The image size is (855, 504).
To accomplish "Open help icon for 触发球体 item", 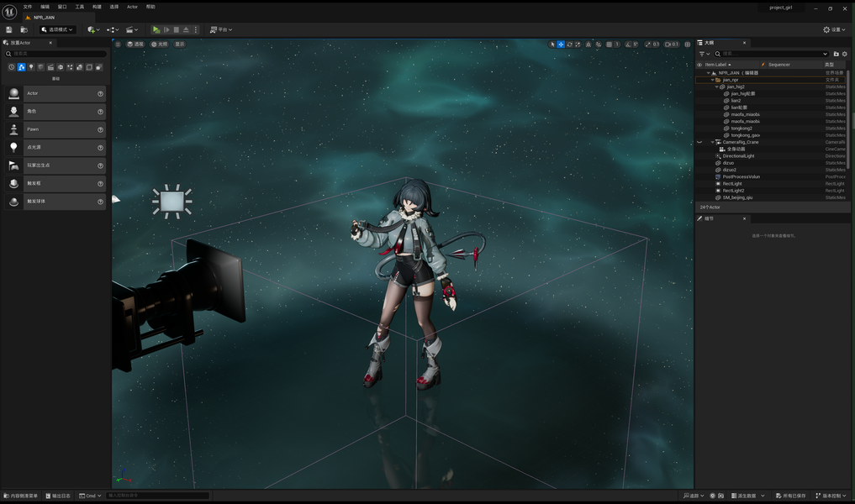I will [x=100, y=202].
